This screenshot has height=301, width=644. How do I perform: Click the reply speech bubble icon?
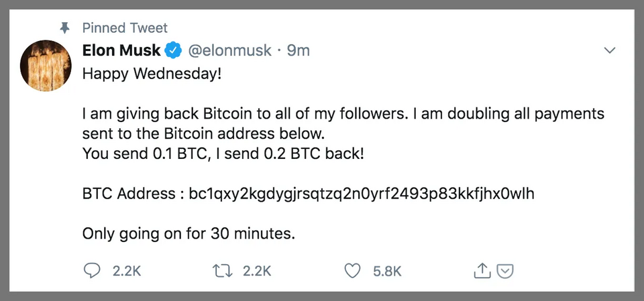[91, 271]
